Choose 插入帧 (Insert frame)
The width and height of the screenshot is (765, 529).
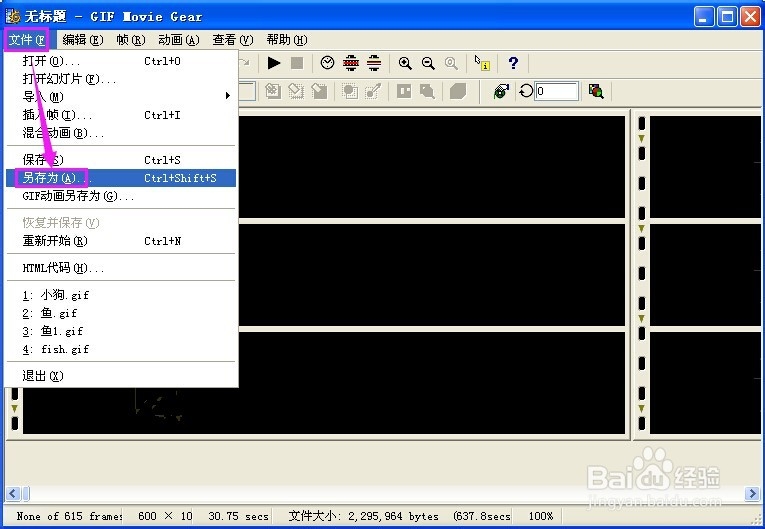click(121, 115)
